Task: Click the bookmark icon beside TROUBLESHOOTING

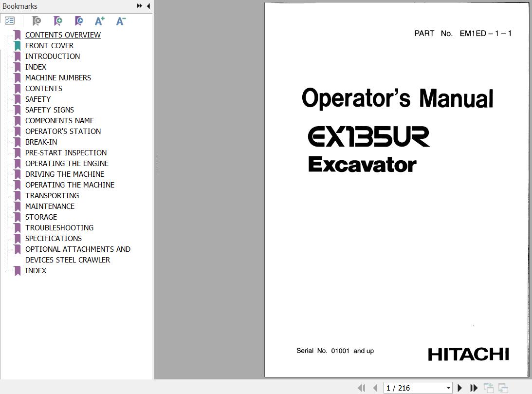Action: [x=18, y=228]
